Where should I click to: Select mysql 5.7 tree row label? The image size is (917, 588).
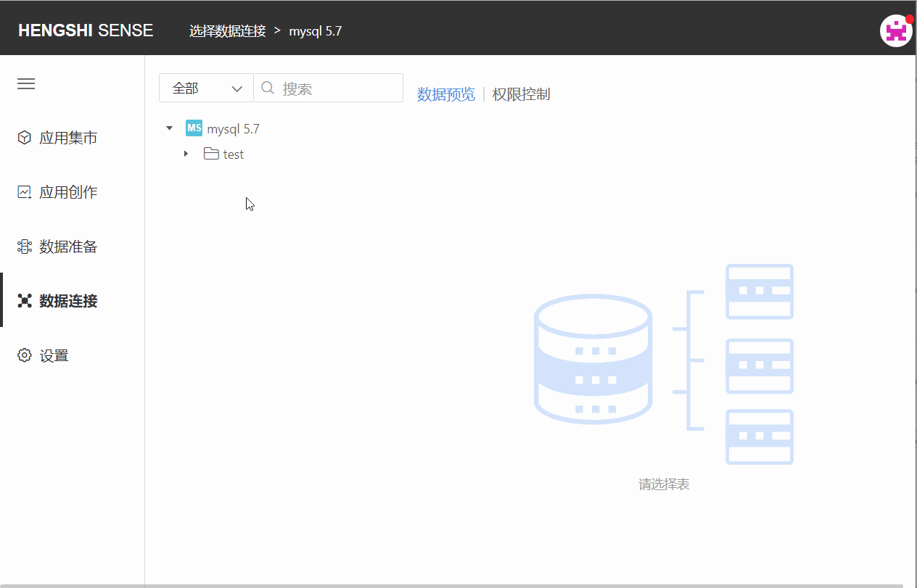[233, 129]
